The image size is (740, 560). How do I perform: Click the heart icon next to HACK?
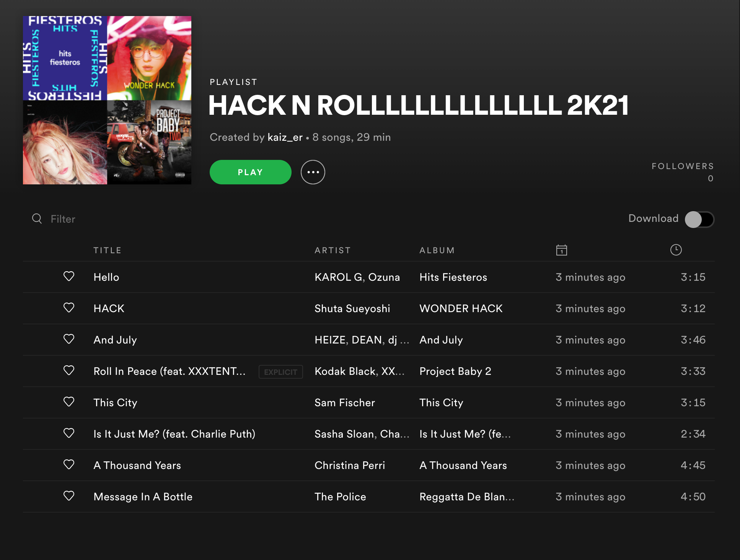coord(69,308)
